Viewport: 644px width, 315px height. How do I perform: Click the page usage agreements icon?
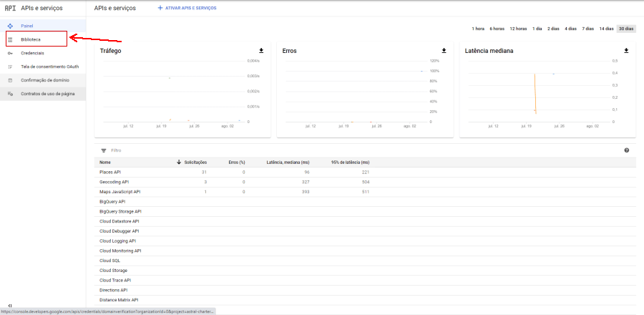pyautogui.click(x=10, y=94)
